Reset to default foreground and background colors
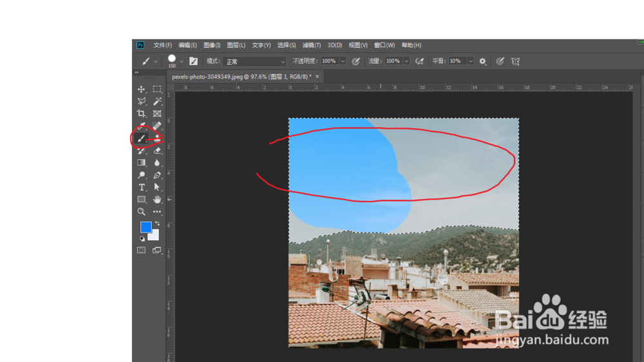This screenshot has width=644, height=362. pyautogui.click(x=142, y=239)
